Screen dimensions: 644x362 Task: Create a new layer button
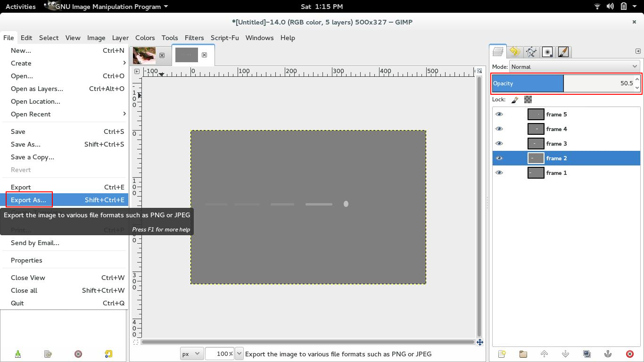[x=502, y=354]
